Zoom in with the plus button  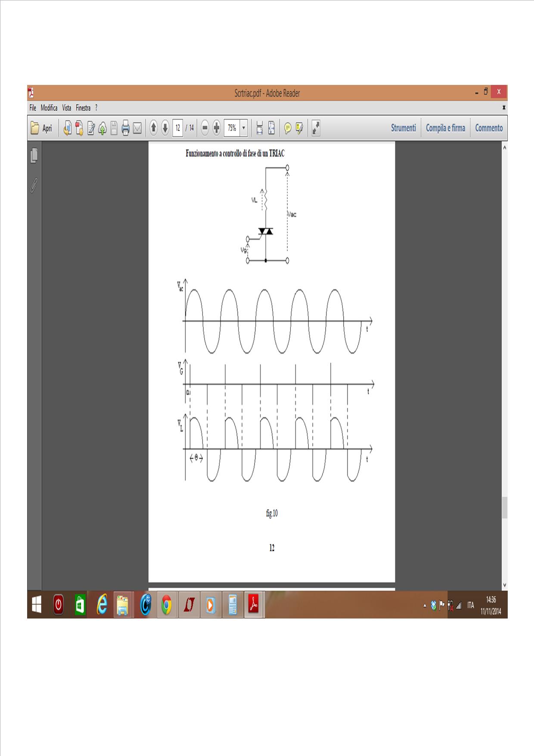point(217,128)
